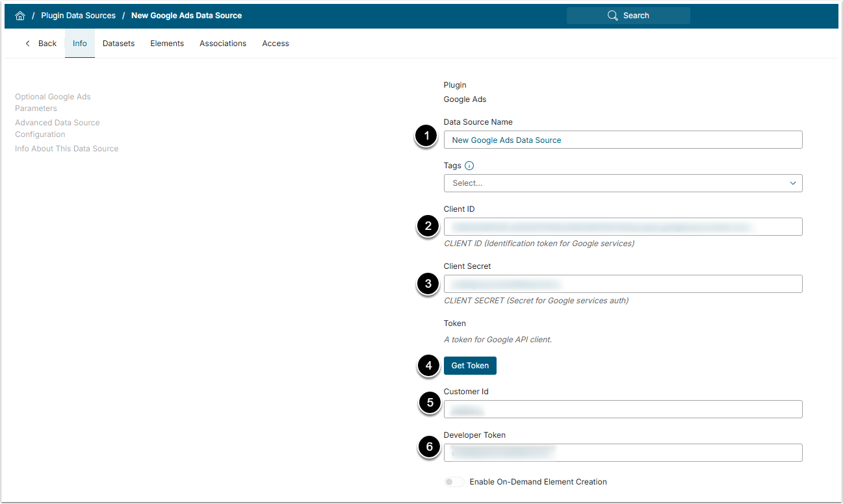843x504 pixels.
Task: Open the Elements tab
Action: (167, 44)
